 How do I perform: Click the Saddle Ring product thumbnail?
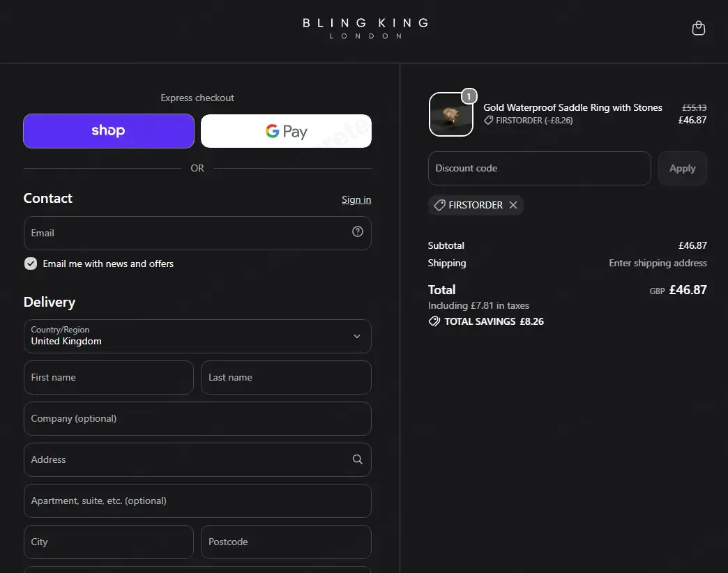pos(451,114)
